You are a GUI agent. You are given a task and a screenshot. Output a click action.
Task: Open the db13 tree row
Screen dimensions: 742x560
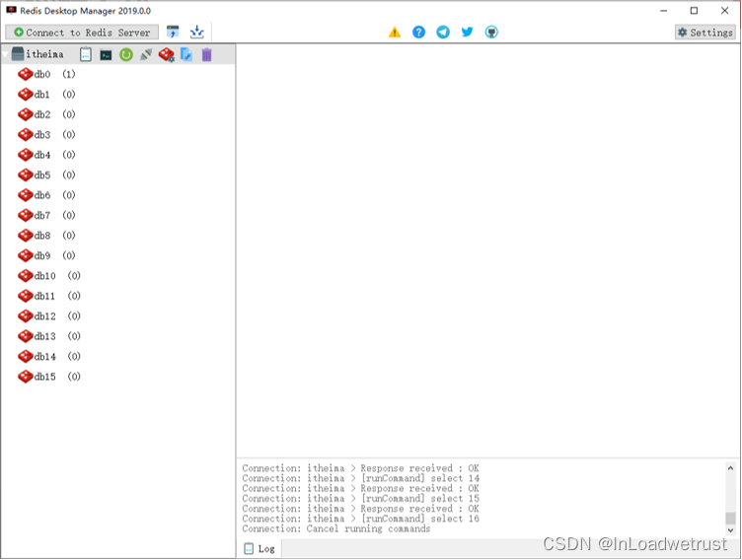coord(117,336)
